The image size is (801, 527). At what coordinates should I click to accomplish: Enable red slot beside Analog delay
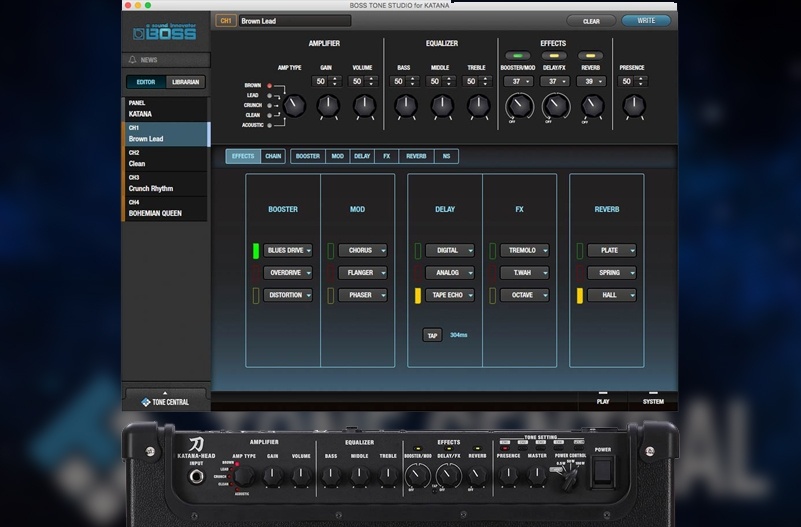point(418,273)
